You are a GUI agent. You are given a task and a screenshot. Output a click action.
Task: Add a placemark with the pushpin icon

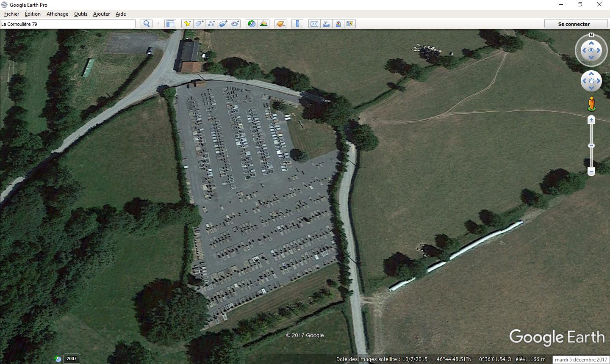point(187,24)
